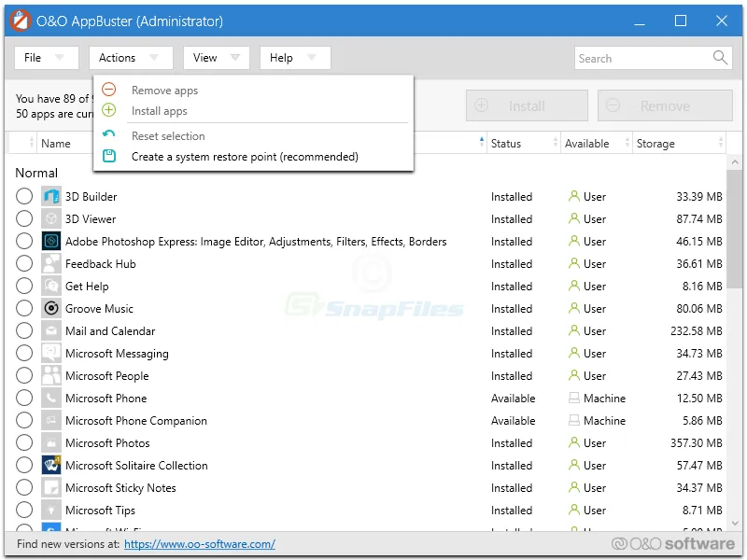
Task: Click scrollbar down arrow
Action: pos(735,523)
